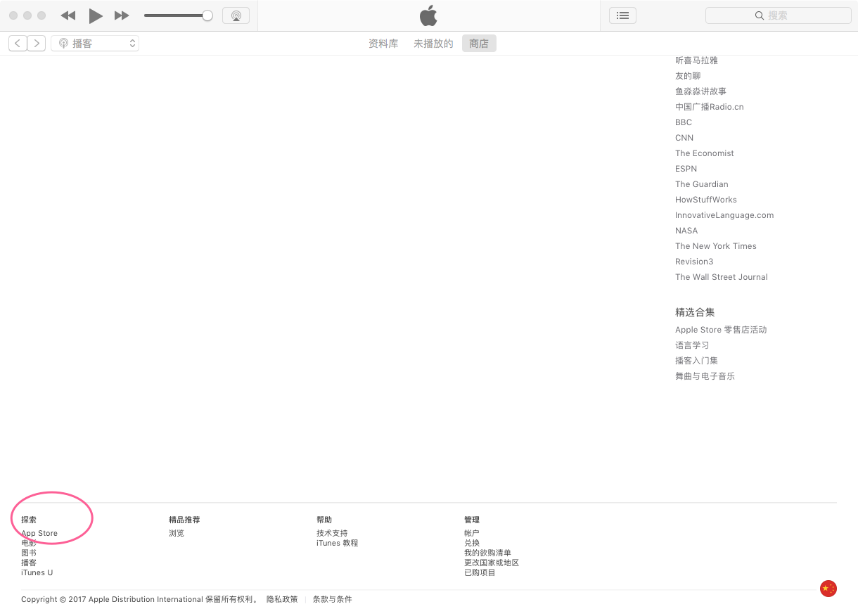Click the 精选合集 heading
The height and width of the screenshot is (616, 858).
click(x=695, y=312)
